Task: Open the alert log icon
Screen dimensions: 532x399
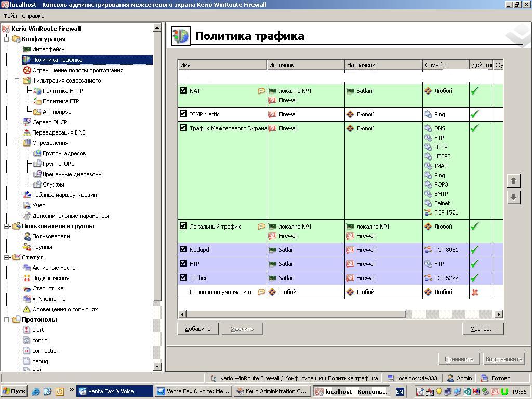Action: (x=27, y=330)
